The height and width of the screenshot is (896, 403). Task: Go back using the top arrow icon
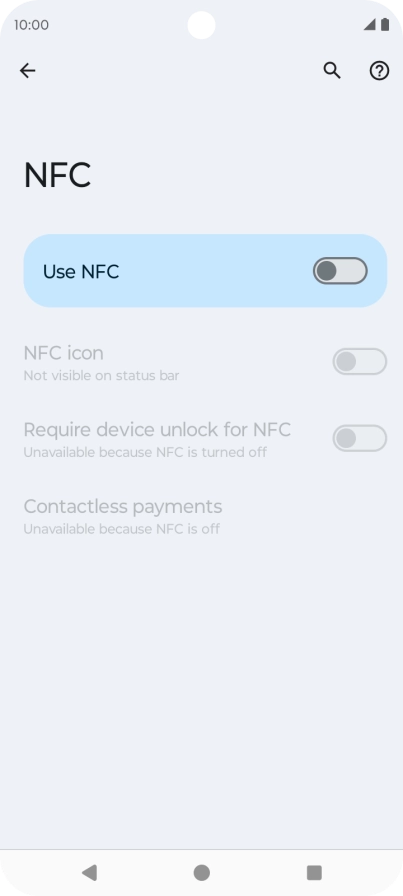click(x=27, y=71)
